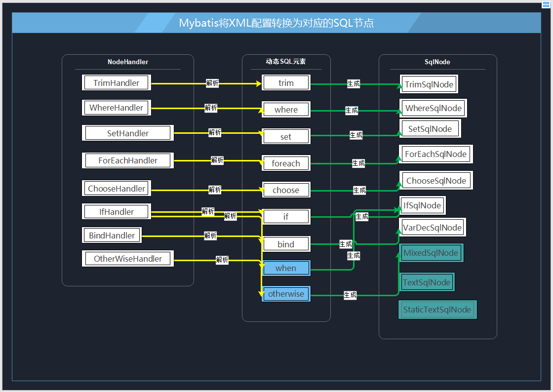This screenshot has width=553, height=392.
Task: Click the ChooseHandler node
Action: click(117, 188)
